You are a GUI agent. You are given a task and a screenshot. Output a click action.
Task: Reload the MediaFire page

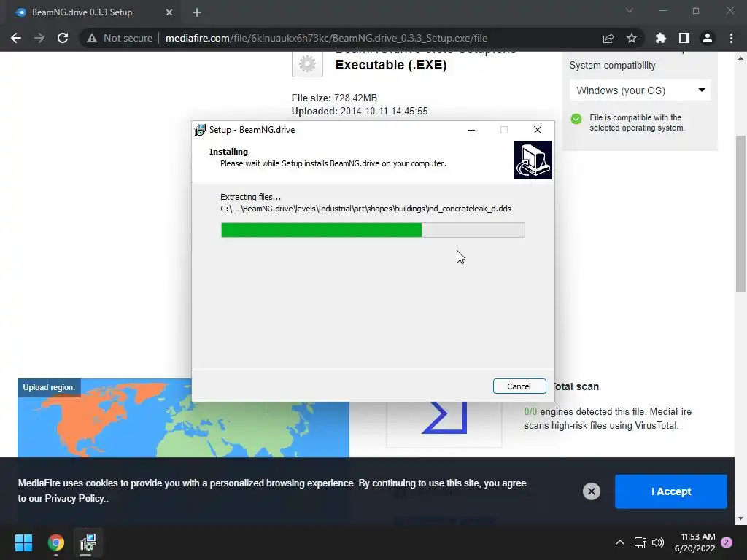pos(63,38)
